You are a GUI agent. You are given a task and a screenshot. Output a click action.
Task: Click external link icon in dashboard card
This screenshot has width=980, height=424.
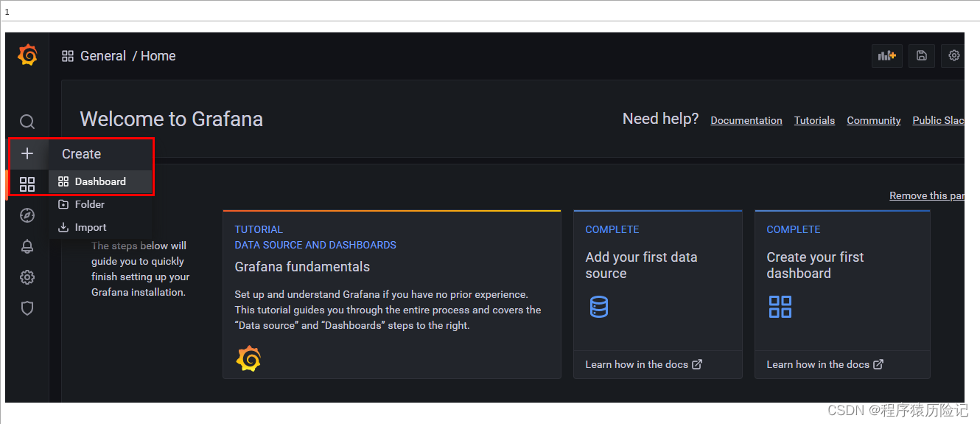pyautogui.click(x=878, y=364)
